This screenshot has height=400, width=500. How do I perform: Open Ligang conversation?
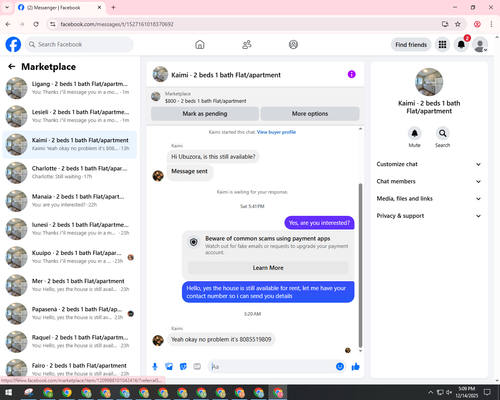coord(70,88)
